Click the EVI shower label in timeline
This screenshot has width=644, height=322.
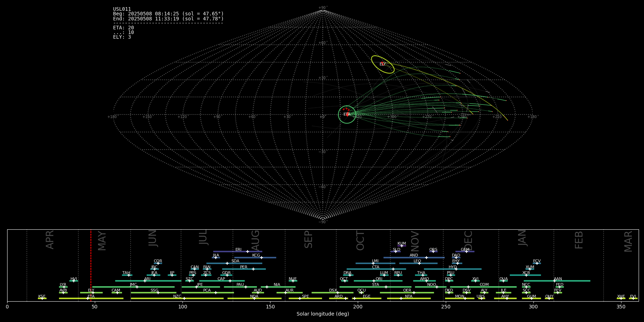tap(633, 296)
